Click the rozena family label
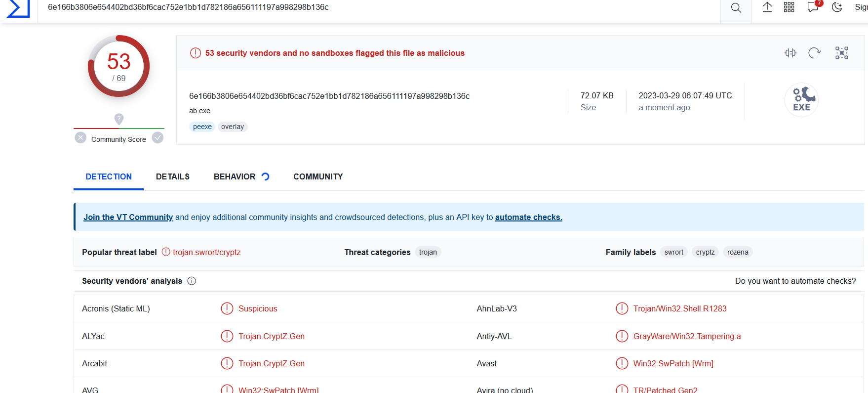The height and width of the screenshot is (393, 868). click(738, 252)
